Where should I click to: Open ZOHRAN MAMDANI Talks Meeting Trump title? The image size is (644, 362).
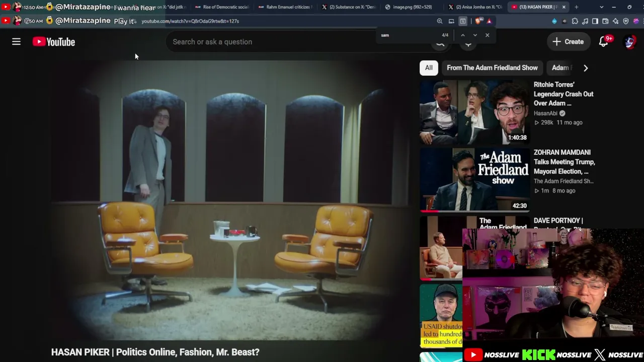point(565,162)
